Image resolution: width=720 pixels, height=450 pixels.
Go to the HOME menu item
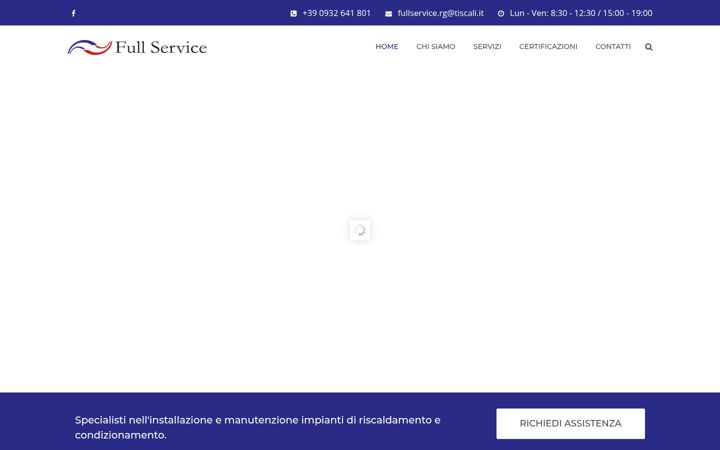click(x=387, y=46)
